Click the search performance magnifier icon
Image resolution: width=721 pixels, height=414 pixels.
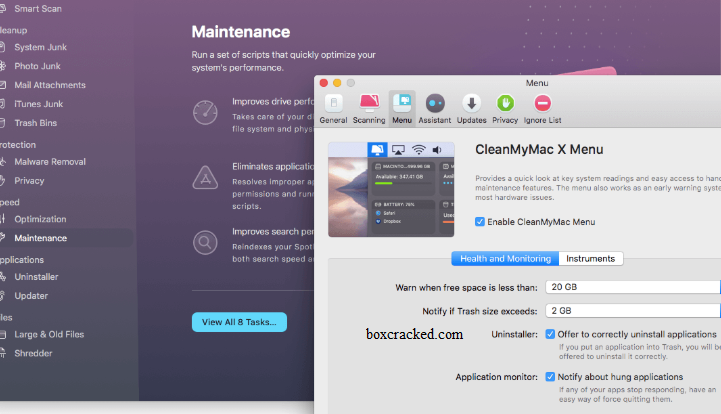(205, 242)
